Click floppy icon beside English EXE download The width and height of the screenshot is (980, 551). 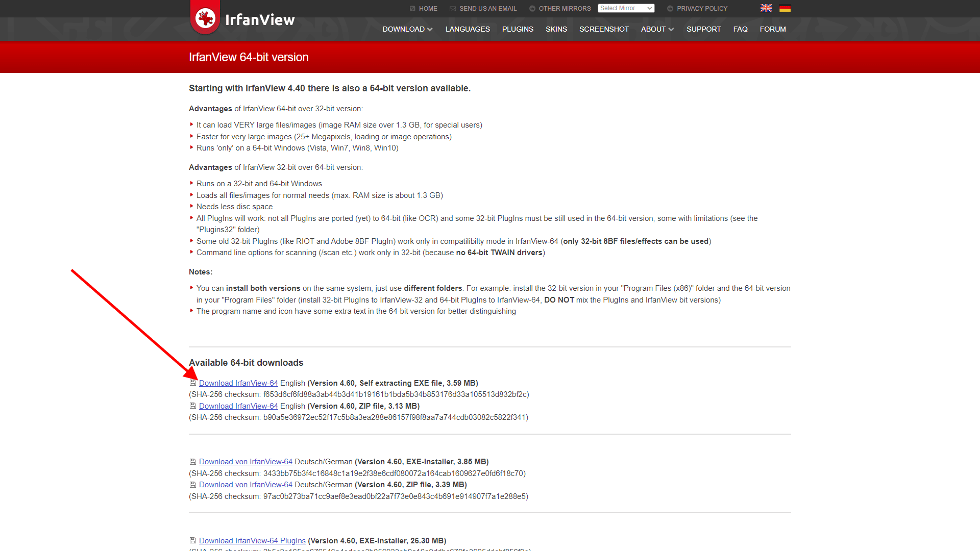tap(193, 383)
